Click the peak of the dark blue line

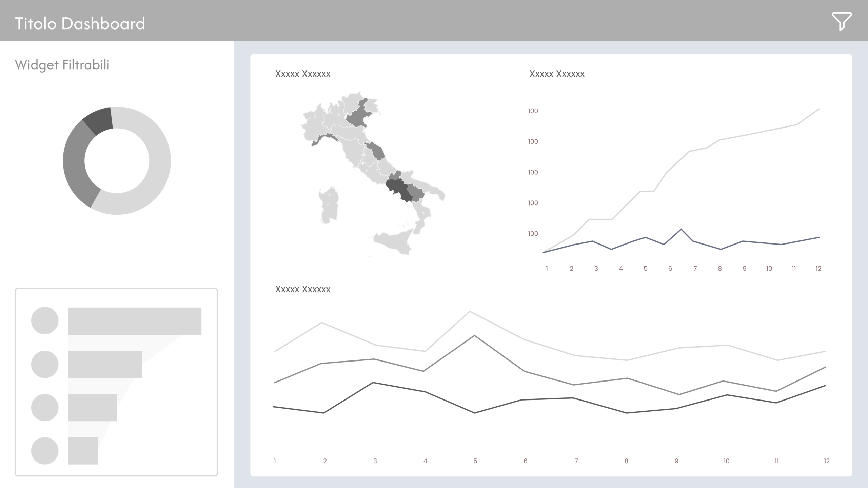(x=681, y=230)
